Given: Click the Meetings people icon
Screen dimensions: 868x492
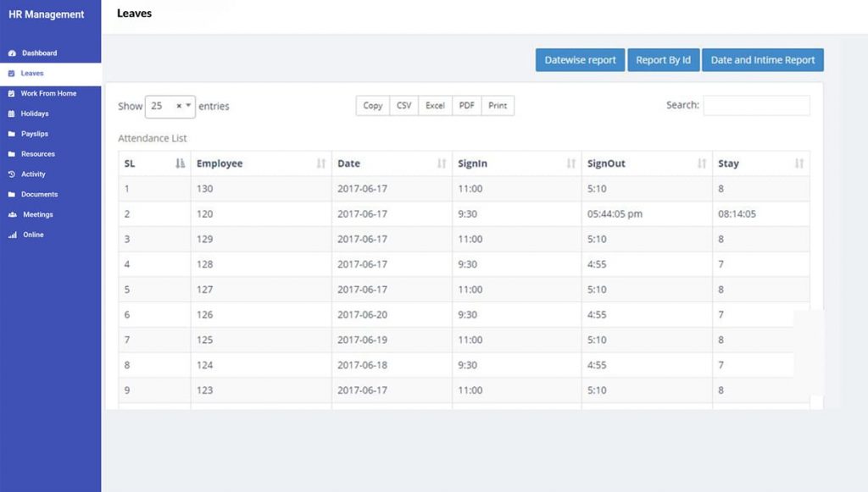Looking at the screenshot, I should click(12, 215).
